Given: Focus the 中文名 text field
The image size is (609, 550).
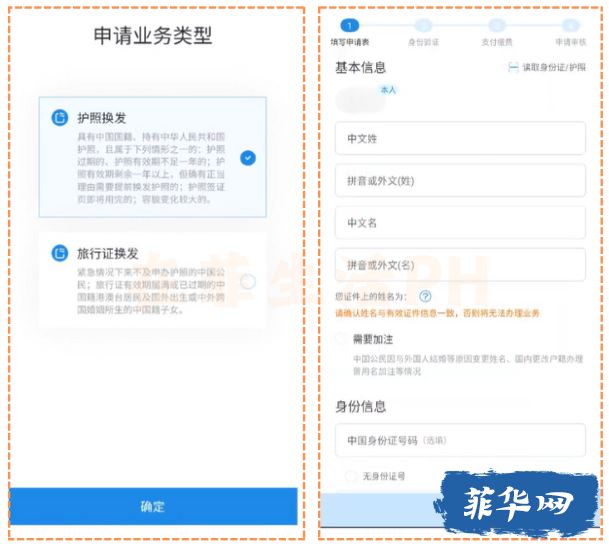Looking at the screenshot, I should click(x=460, y=222).
